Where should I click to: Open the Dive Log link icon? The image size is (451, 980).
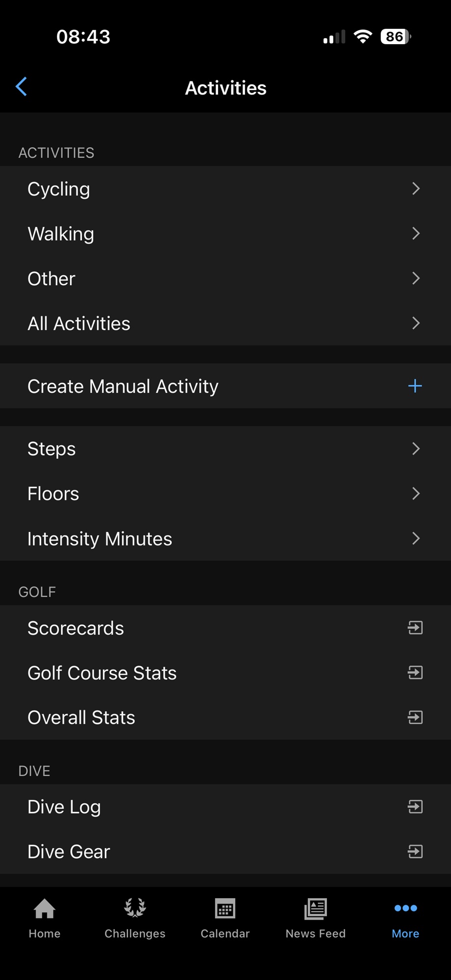pyautogui.click(x=415, y=807)
